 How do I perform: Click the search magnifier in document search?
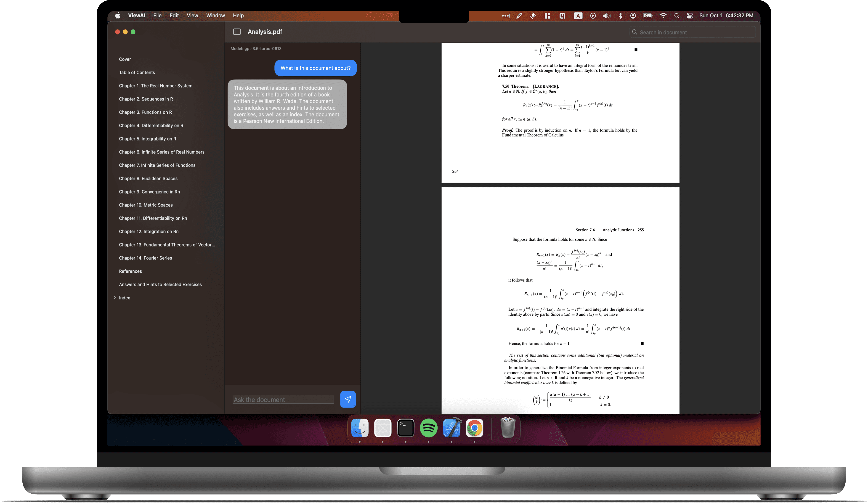[634, 32]
